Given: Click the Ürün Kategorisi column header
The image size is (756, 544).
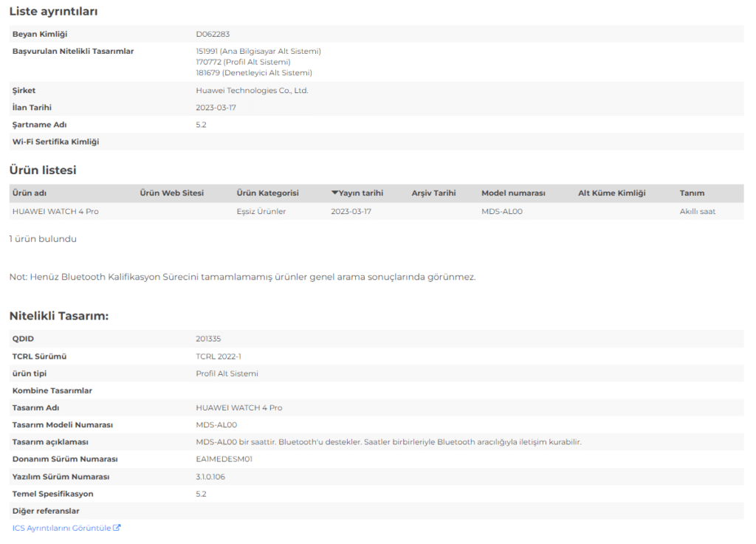Looking at the screenshot, I should [267, 193].
